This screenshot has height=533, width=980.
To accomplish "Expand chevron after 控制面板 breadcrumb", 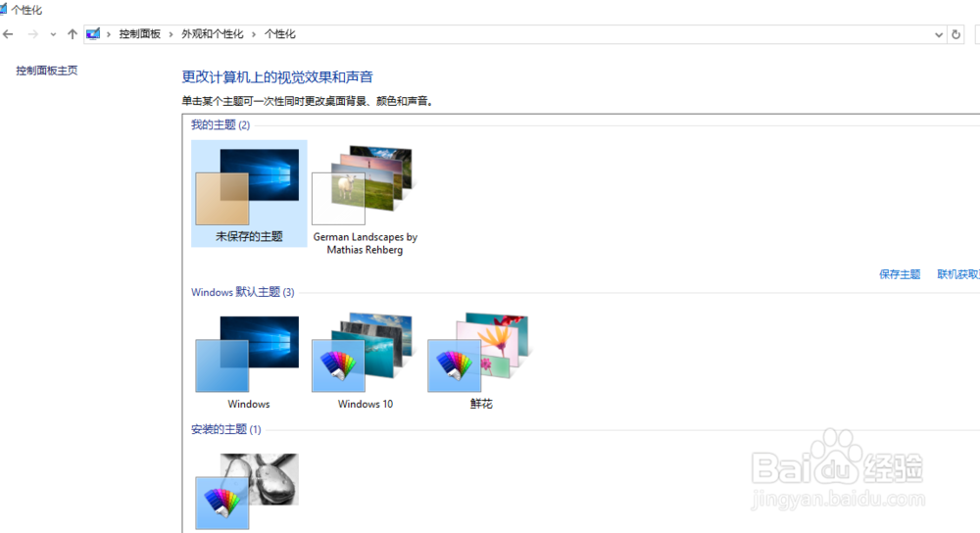I will coord(171,34).
